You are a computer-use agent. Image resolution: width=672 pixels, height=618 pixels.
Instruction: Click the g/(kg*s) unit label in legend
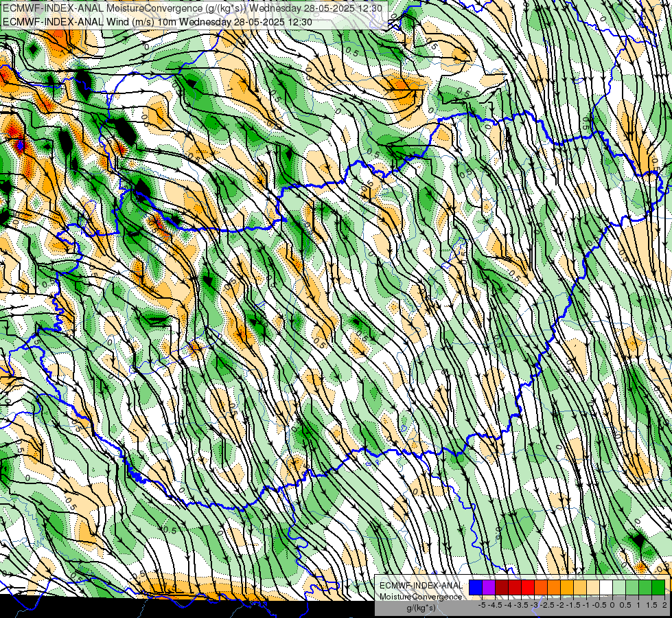pos(421,608)
